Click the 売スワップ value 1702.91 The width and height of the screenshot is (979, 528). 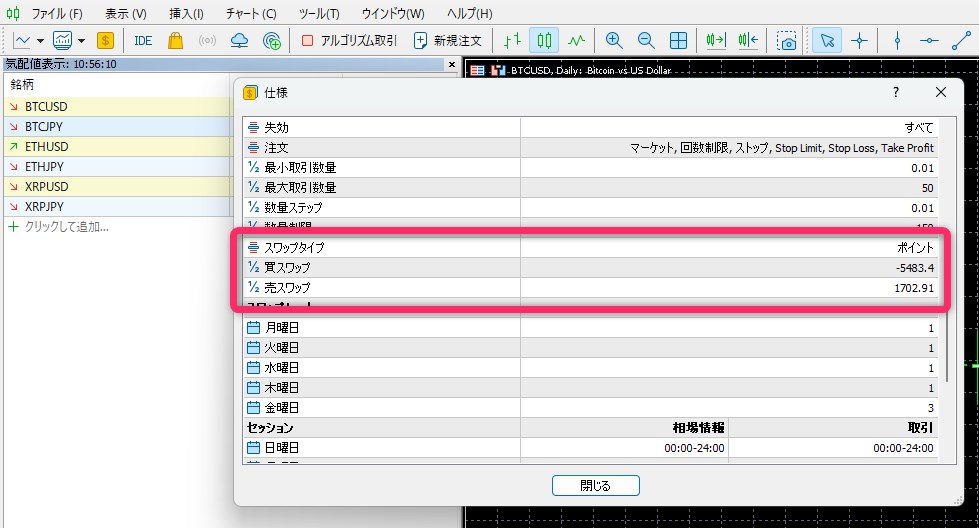914,288
